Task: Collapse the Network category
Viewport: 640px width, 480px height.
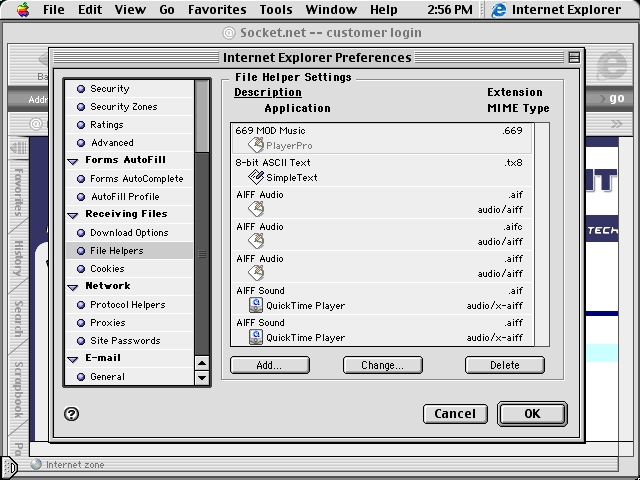Action: [73, 287]
